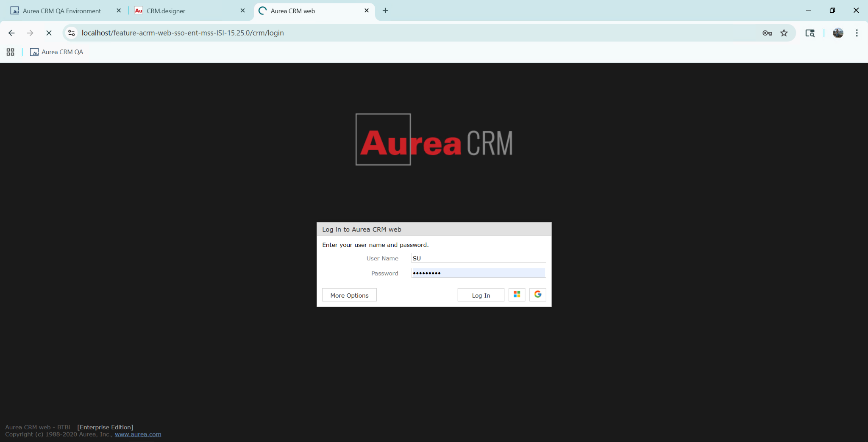This screenshot has height=442, width=868.
Task: Open a new browser tab
Action: 385,11
